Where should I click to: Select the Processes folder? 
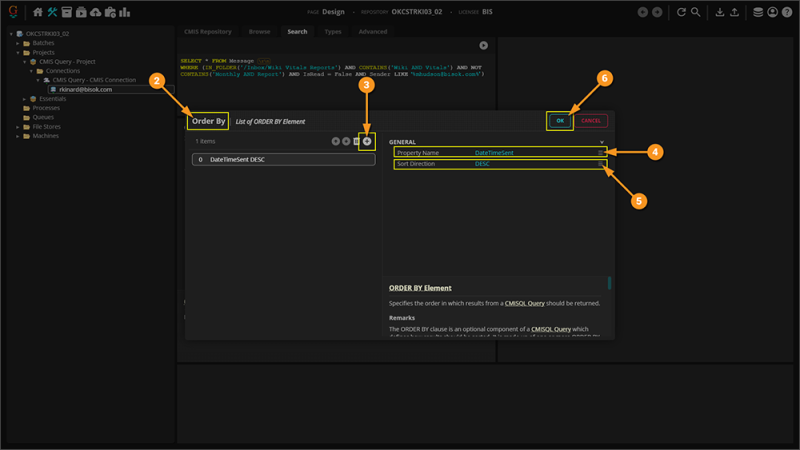46,108
